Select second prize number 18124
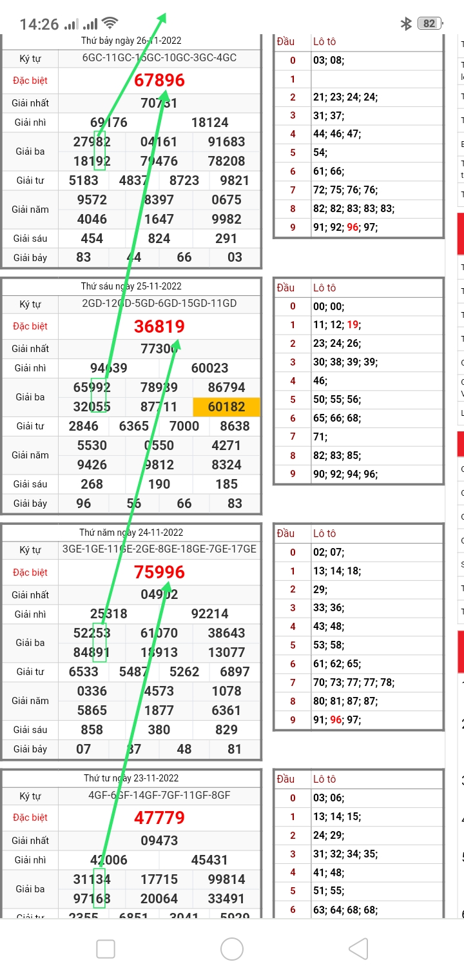The image size is (464, 980). (x=209, y=122)
